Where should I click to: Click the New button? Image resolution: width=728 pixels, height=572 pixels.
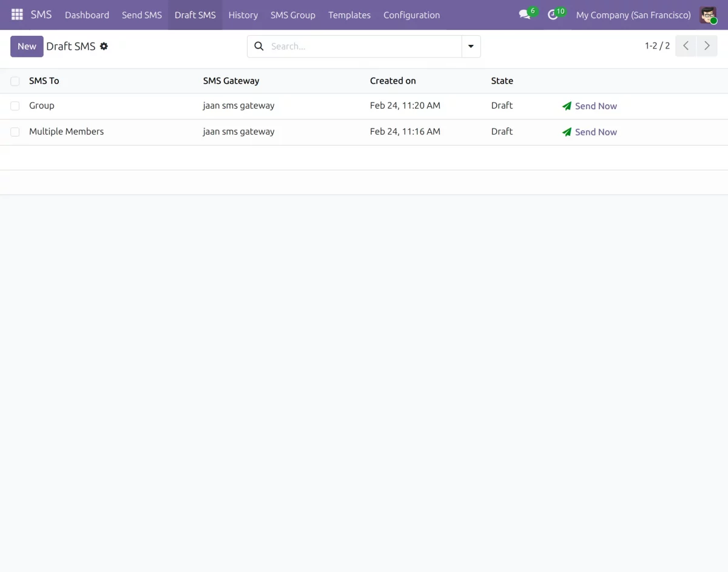tap(27, 46)
